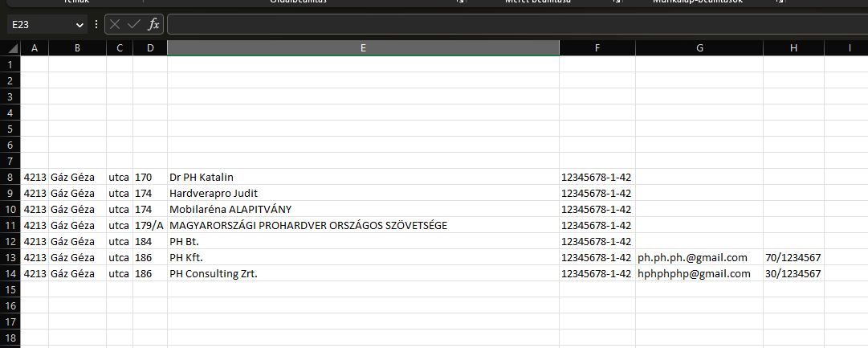Click utca in row 10
868x348 pixels.
120,210
